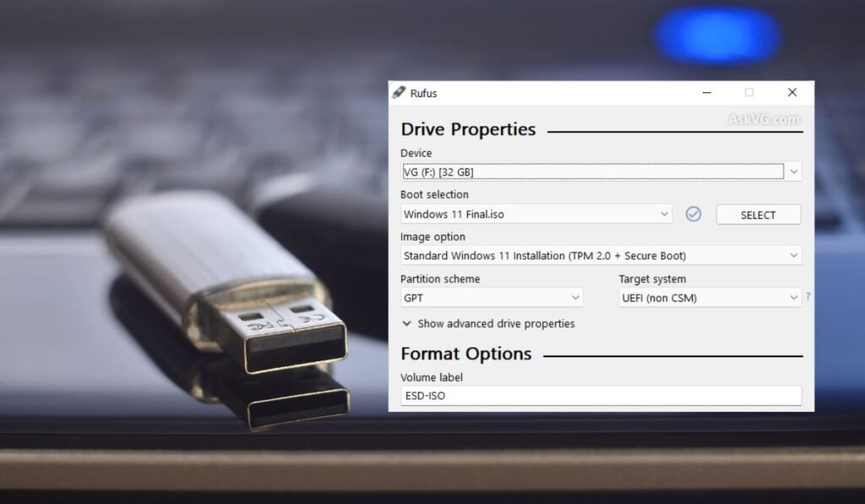Click the AskVG.com watermark

point(764,120)
